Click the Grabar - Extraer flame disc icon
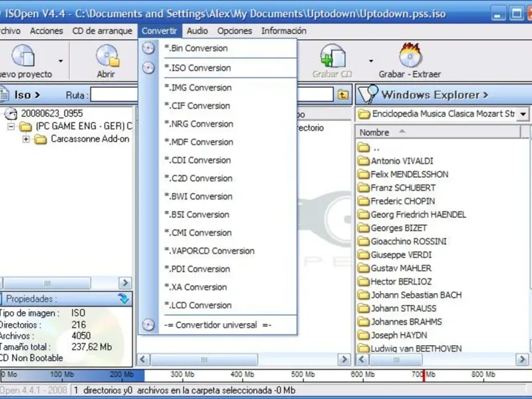The image size is (532, 399). click(410, 55)
